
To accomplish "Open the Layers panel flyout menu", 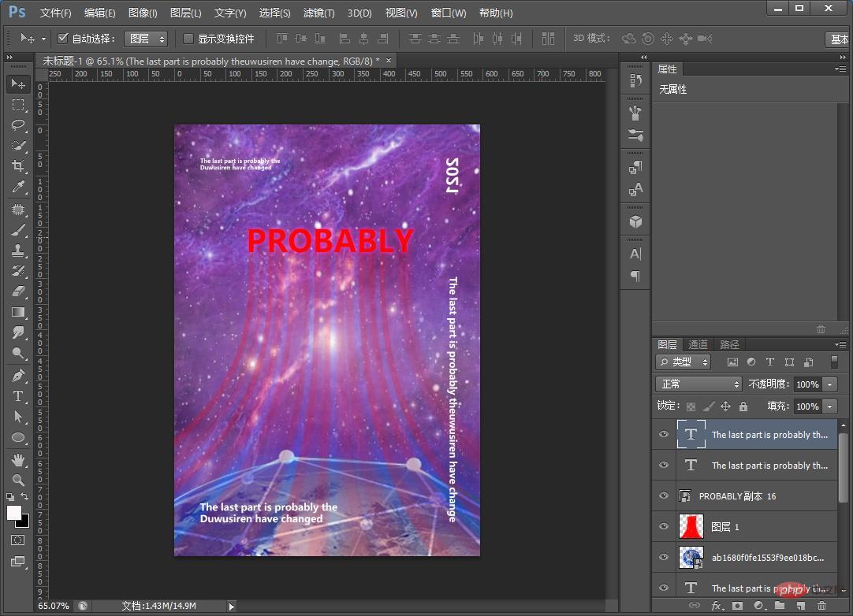I will click(x=840, y=345).
